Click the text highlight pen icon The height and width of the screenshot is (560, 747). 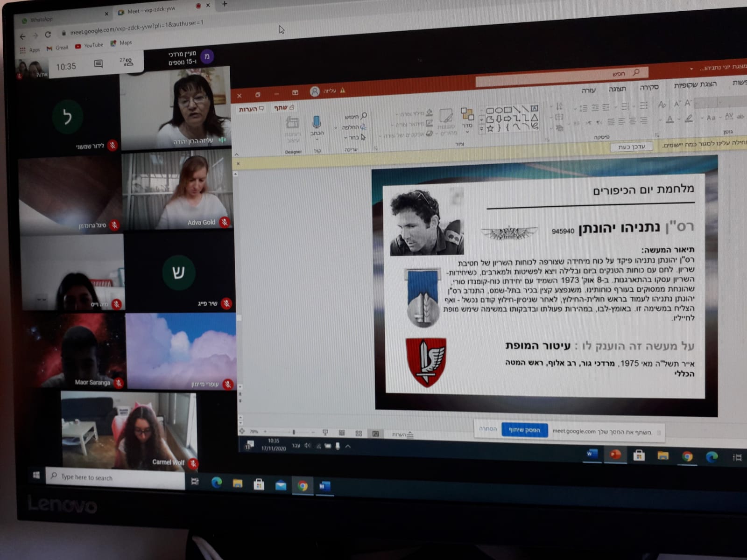[x=689, y=119]
